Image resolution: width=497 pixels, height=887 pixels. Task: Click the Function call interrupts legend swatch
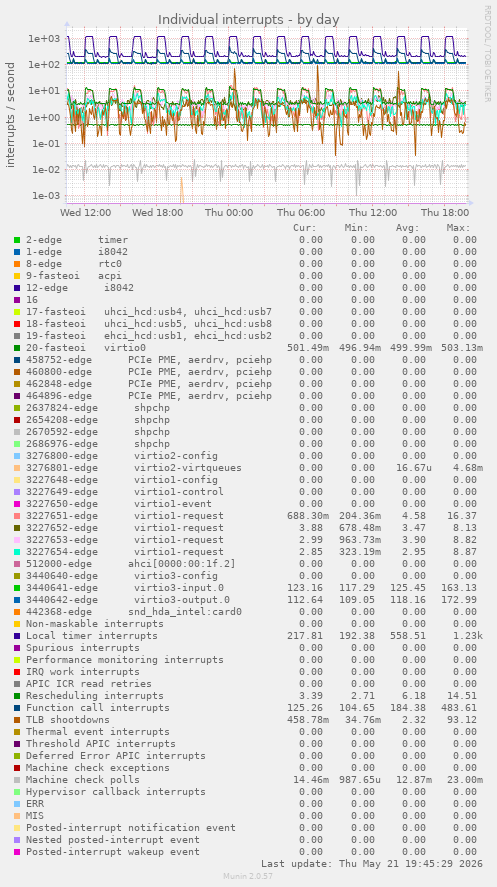click(x=17, y=708)
